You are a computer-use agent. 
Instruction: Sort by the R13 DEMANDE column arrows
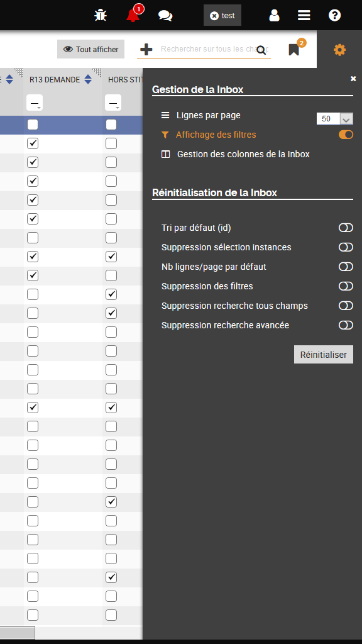pos(88,79)
